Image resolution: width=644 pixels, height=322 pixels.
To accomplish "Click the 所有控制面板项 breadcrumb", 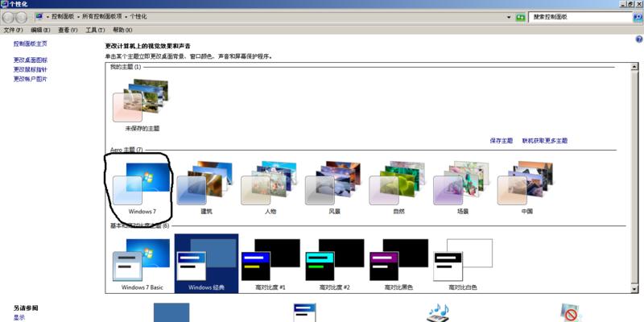I will [x=102, y=17].
